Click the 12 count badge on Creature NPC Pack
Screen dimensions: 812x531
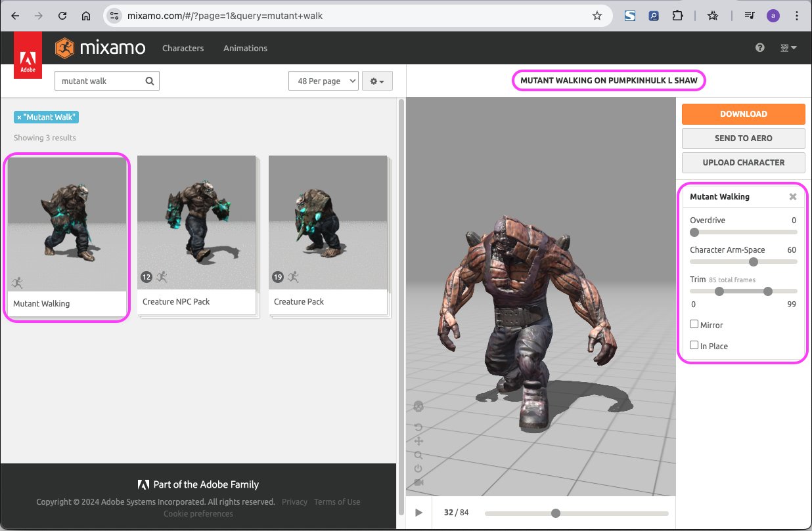[147, 277]
